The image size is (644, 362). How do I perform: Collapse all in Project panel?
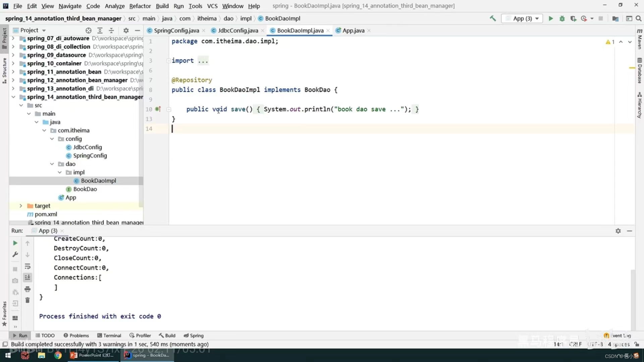[x=111, y=31]
